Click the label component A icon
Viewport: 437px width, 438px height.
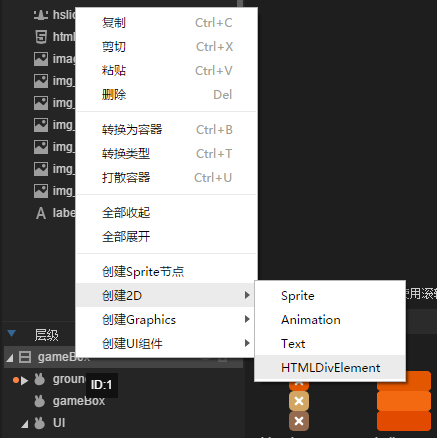41,213
